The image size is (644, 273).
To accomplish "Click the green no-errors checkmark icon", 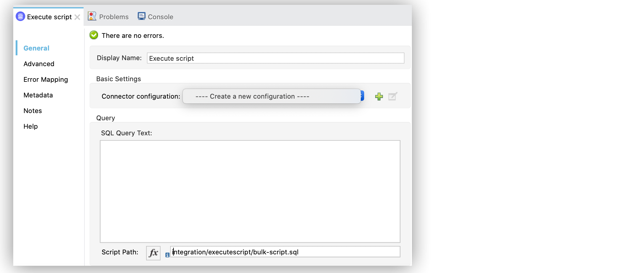I will 94,35.
